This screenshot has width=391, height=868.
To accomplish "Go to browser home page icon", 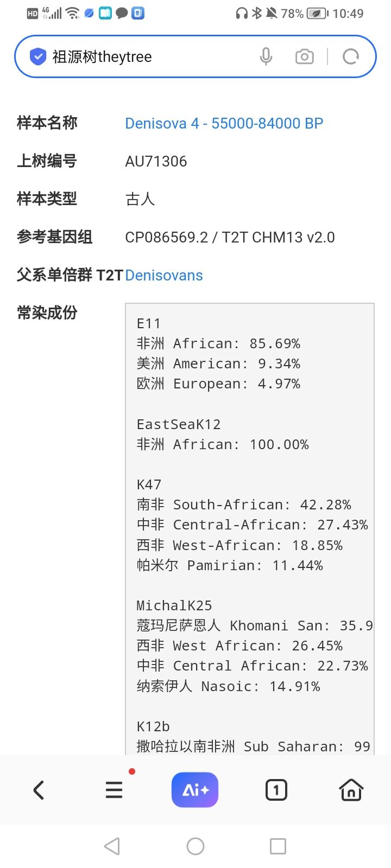I will tap(351, 790).
